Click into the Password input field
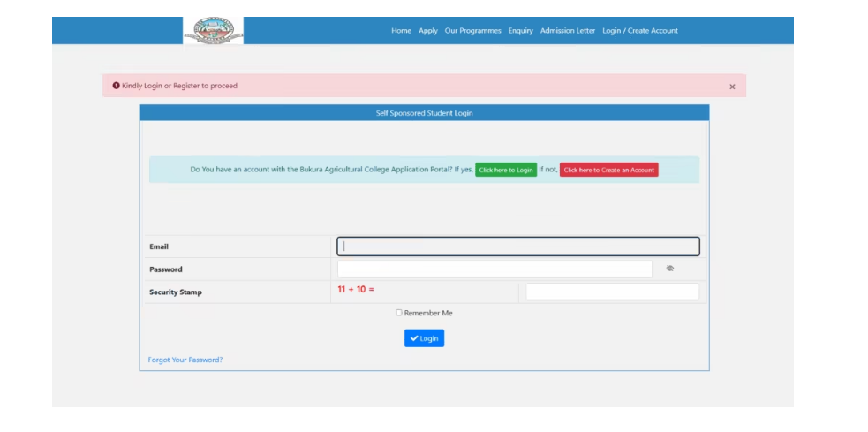Screen dimensions: 868x432 point(494,269)
